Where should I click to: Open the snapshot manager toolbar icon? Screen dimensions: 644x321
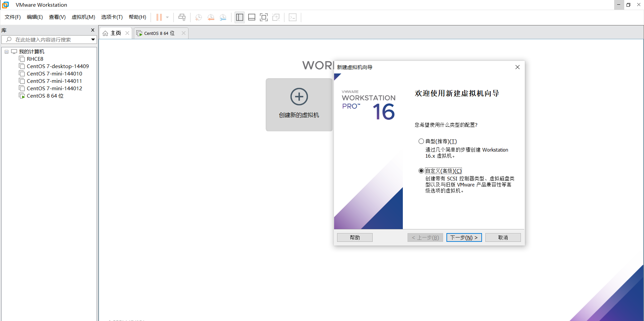[x=223, y=17]
